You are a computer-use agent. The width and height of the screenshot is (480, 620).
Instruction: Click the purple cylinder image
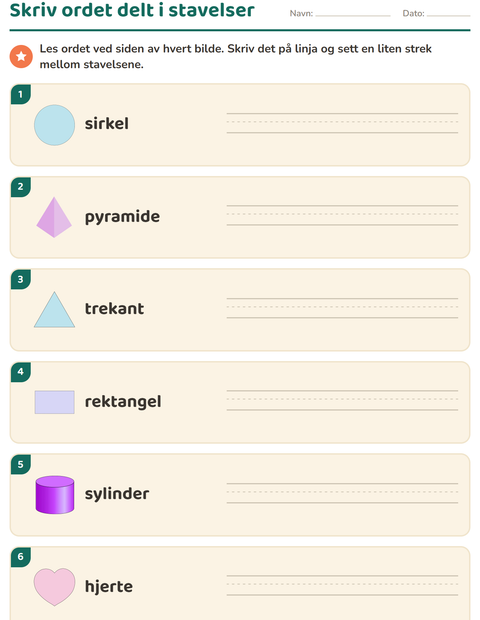pyautogui.click(x=55, y=495)
